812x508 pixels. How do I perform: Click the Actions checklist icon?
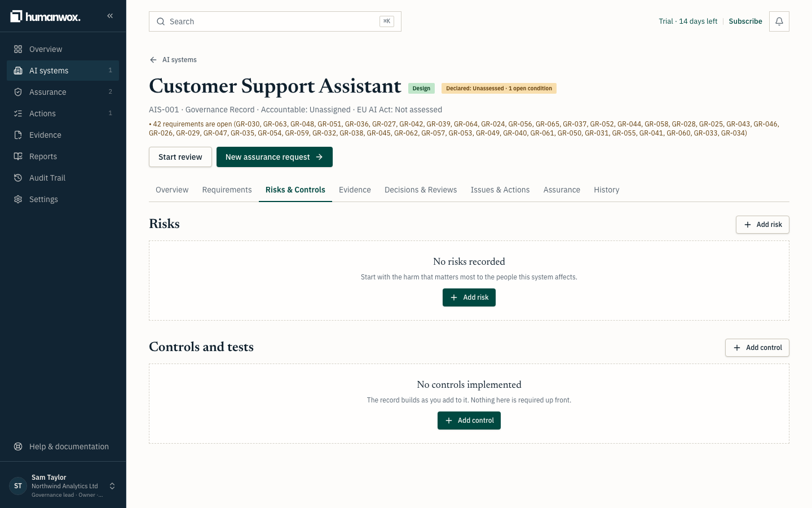click(x=18, y=113)
